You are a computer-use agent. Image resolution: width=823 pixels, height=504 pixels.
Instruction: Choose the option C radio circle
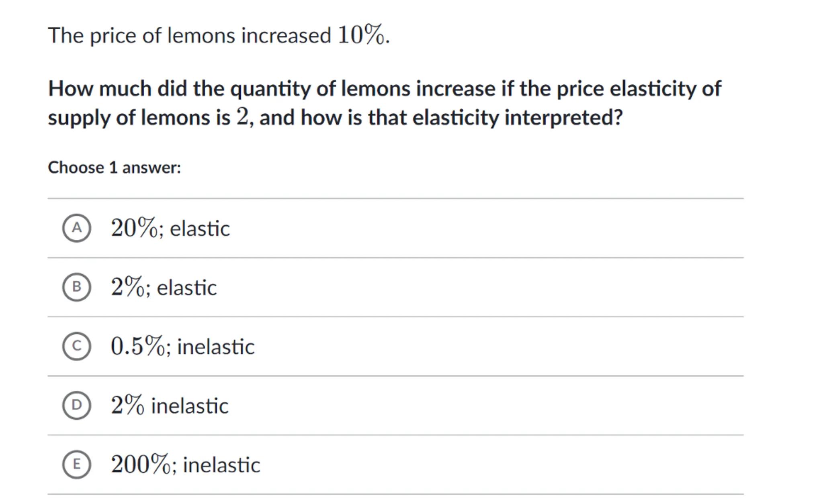click(76, 346)
